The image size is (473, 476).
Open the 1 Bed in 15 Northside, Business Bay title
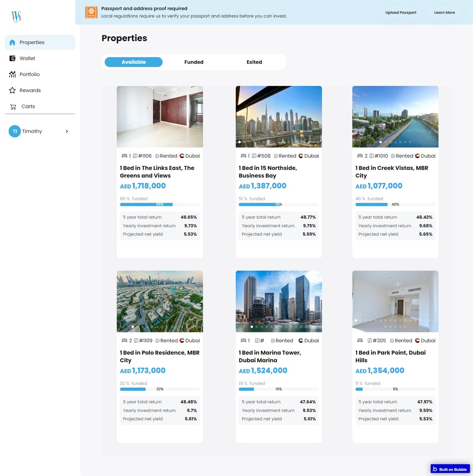click(x=268, y=172)
